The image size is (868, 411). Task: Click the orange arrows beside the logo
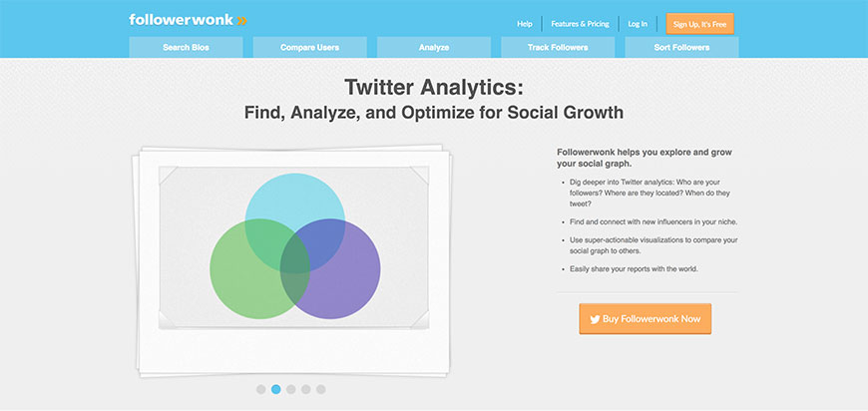[x=241, y=20]
